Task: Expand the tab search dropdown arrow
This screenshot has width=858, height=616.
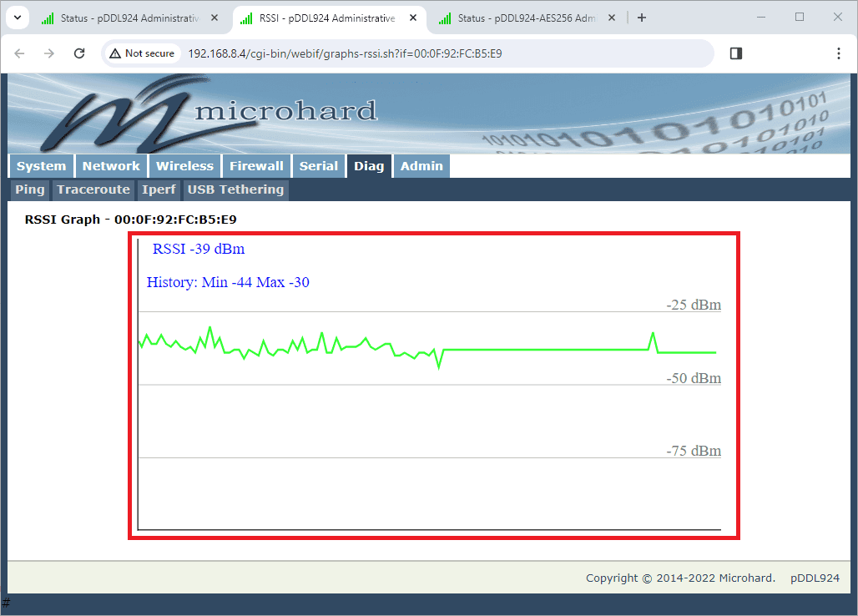Action: pyautogui.click(x=17, y=18)
